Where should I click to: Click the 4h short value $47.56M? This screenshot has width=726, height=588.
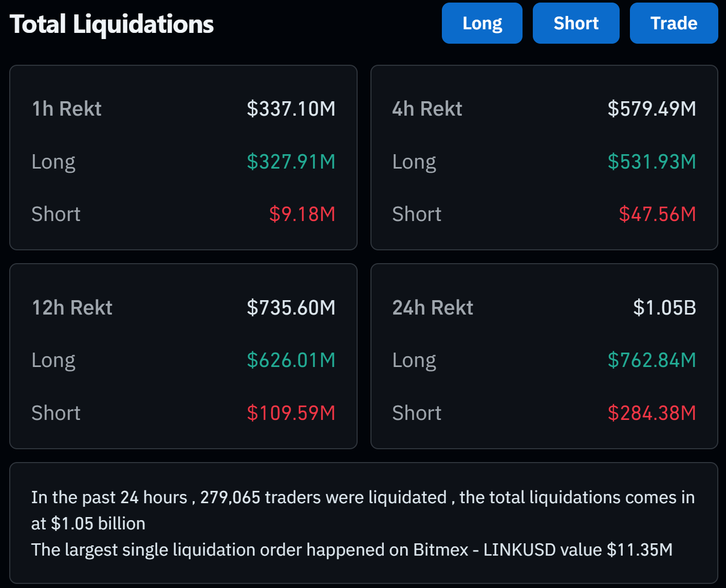click(657, 214)
